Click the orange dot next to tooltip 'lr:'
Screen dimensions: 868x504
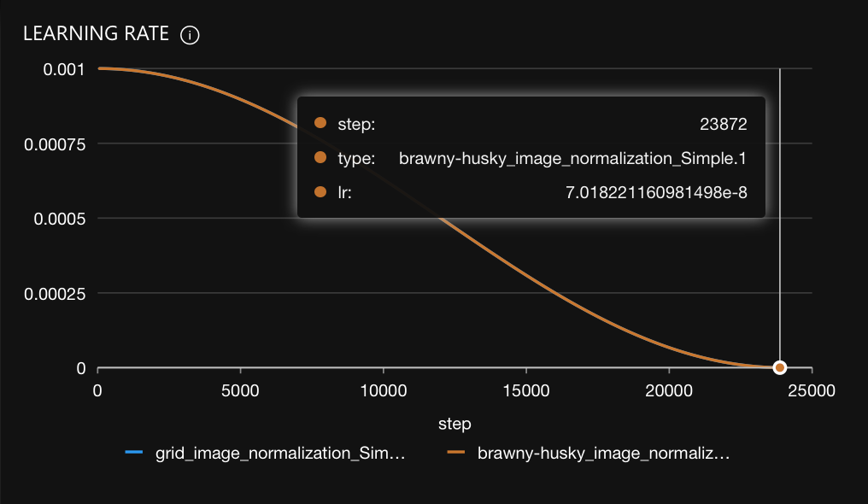[320, 192]
